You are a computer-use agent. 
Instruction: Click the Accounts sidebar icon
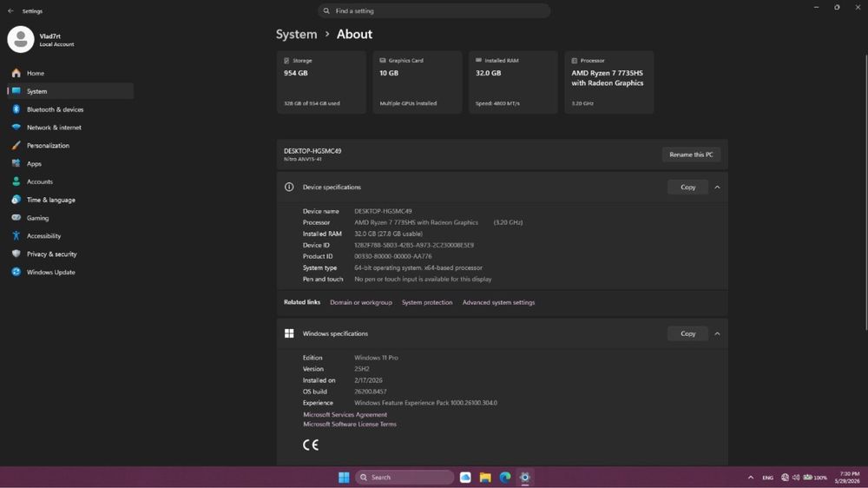pos(16,181)
